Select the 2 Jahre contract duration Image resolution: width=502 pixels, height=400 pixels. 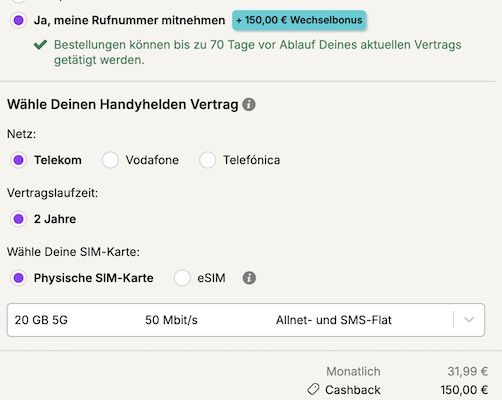point(19,219)
